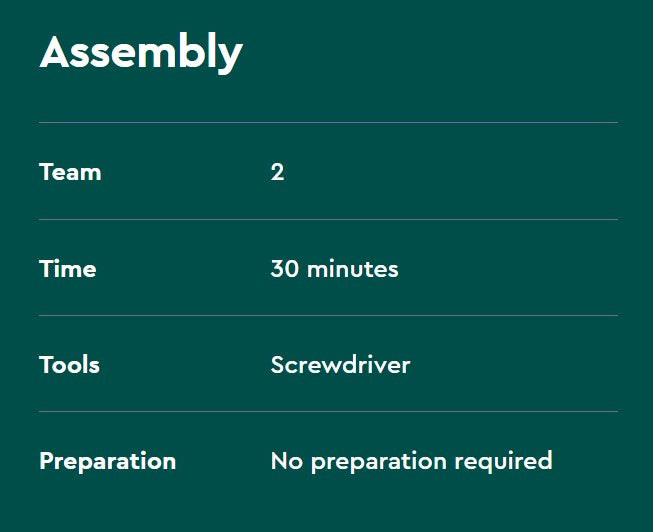653x532 pixels.
Task: Click the word minutes in Time row
Action: [x=352, y=269]
